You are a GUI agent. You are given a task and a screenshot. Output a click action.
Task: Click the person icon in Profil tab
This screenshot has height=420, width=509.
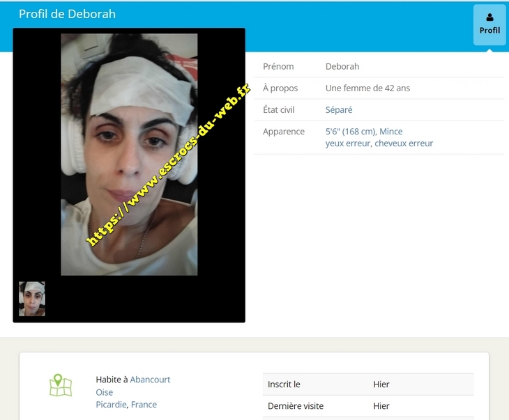tap(489, 17)
